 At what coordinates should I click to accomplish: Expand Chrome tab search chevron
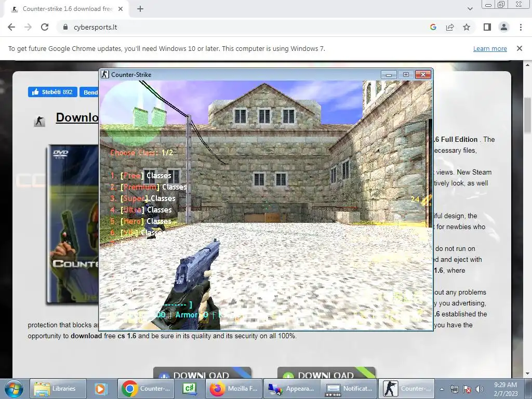(x=470, y=9)
